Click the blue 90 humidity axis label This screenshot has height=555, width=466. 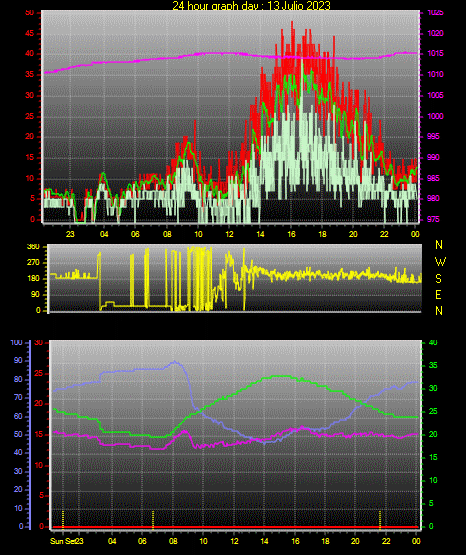point(18,360)
